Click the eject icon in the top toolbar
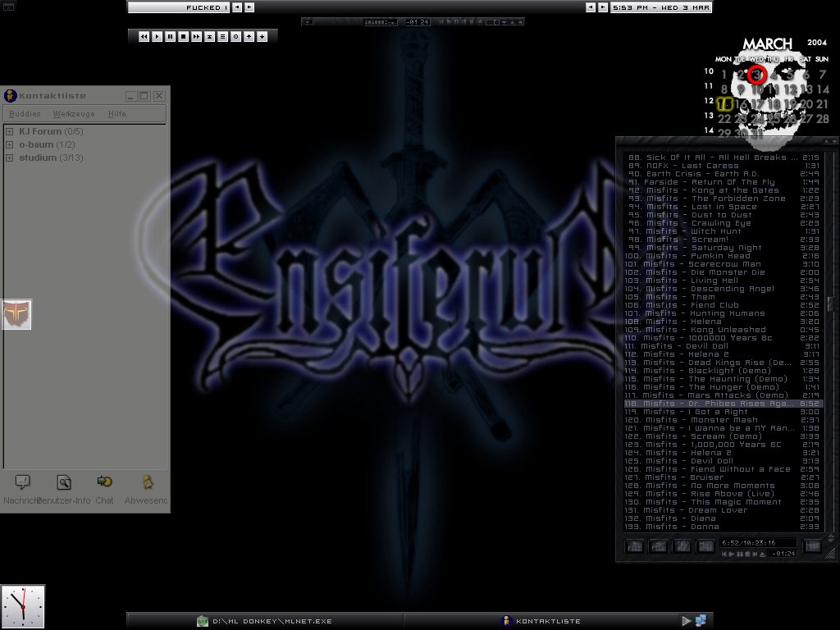This screenshot has width=840, height=630. tap(209, 36)
